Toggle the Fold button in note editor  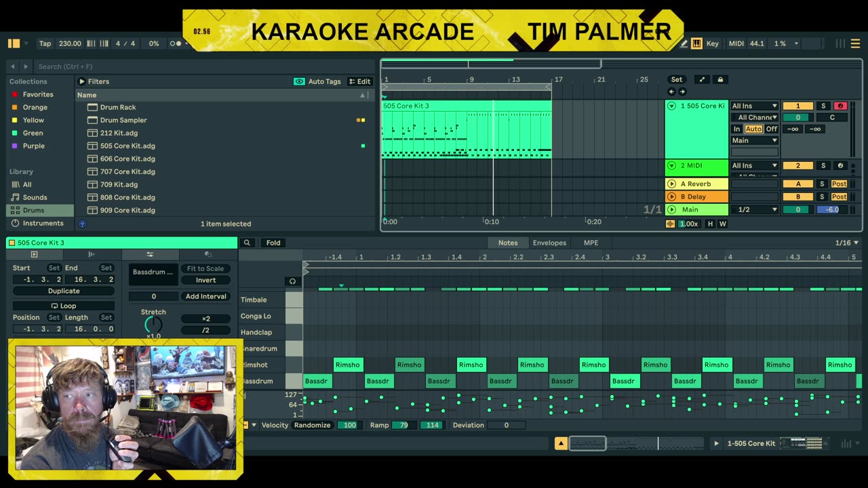click(273, 243)
